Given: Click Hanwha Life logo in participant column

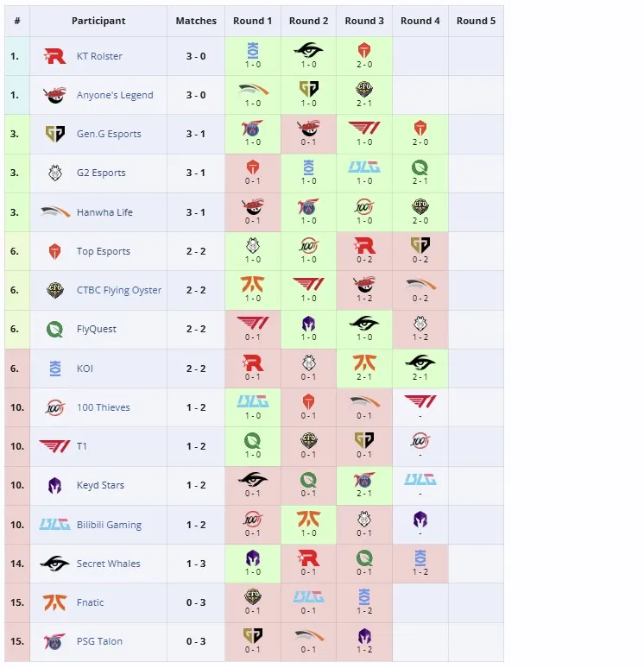Looking at the screenshot, I should [x=54, y=211].
